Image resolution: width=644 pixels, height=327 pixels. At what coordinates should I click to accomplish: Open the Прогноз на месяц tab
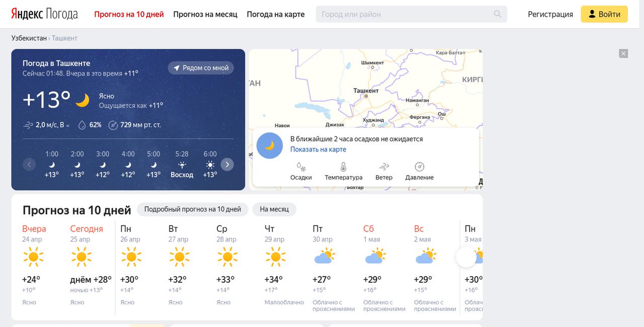tap(205, 14)
